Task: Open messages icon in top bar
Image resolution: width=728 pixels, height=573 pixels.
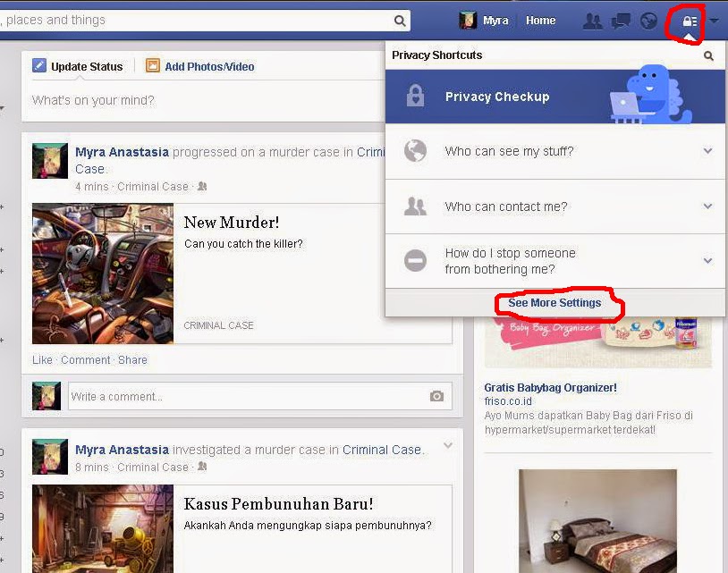Action: coord(621,21)
